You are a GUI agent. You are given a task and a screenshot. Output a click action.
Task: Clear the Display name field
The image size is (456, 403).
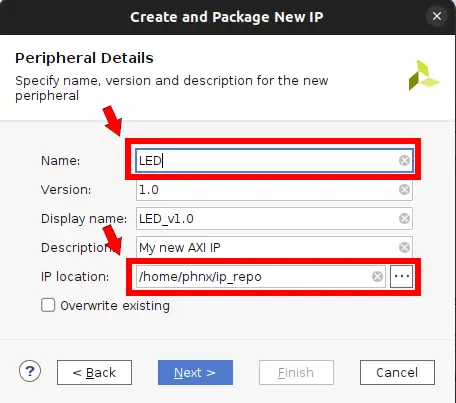[404, 219]
